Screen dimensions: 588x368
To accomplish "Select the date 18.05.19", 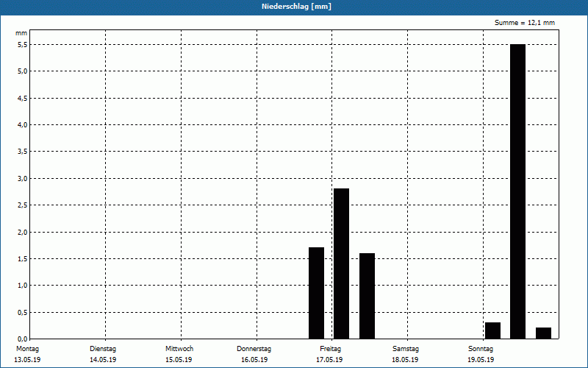I will pos(405,360).
